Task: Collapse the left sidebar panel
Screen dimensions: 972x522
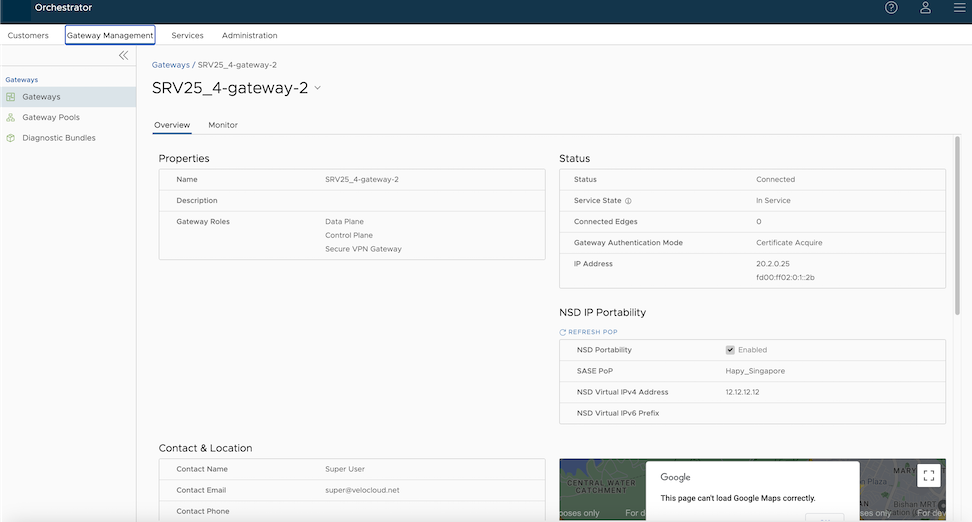Action: click(x=124, y=56)
